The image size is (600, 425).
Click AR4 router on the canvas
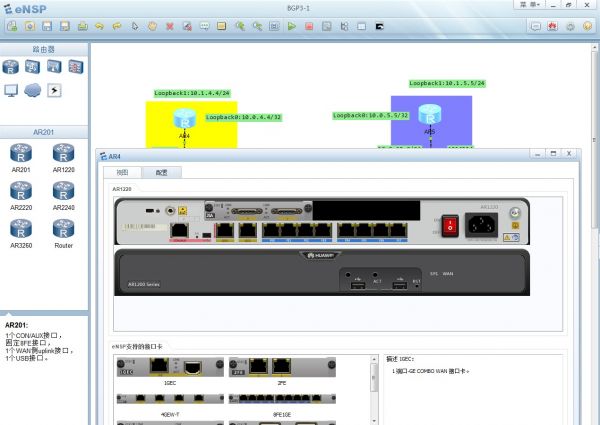point(185,119)
